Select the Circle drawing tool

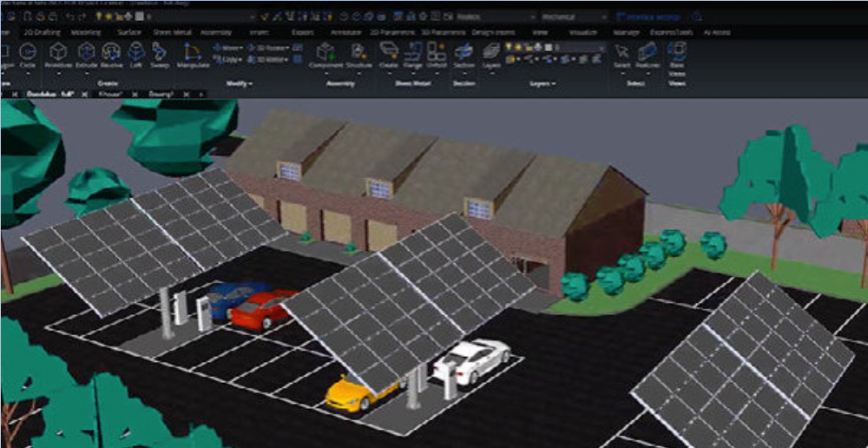point(27,56)
